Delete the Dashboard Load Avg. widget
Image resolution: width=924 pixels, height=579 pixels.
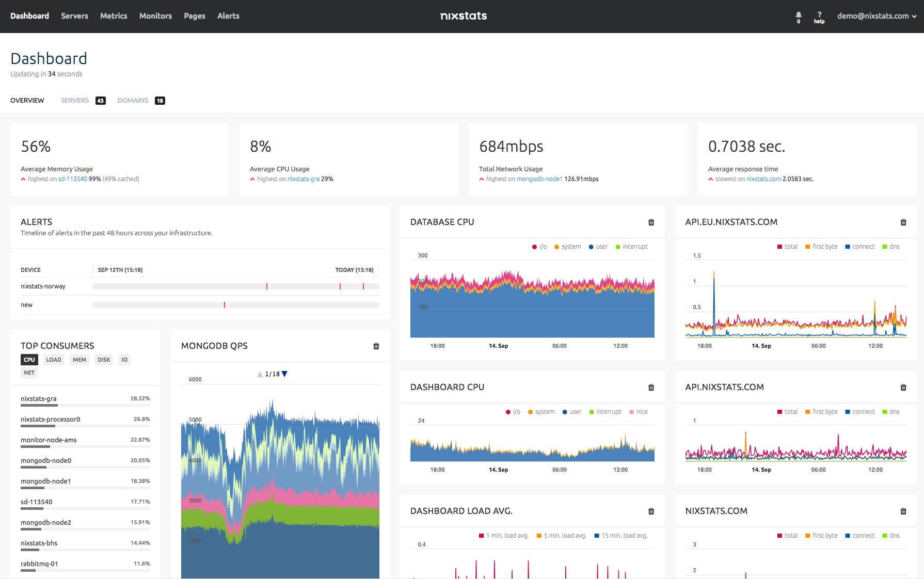[x=651, y=511]
